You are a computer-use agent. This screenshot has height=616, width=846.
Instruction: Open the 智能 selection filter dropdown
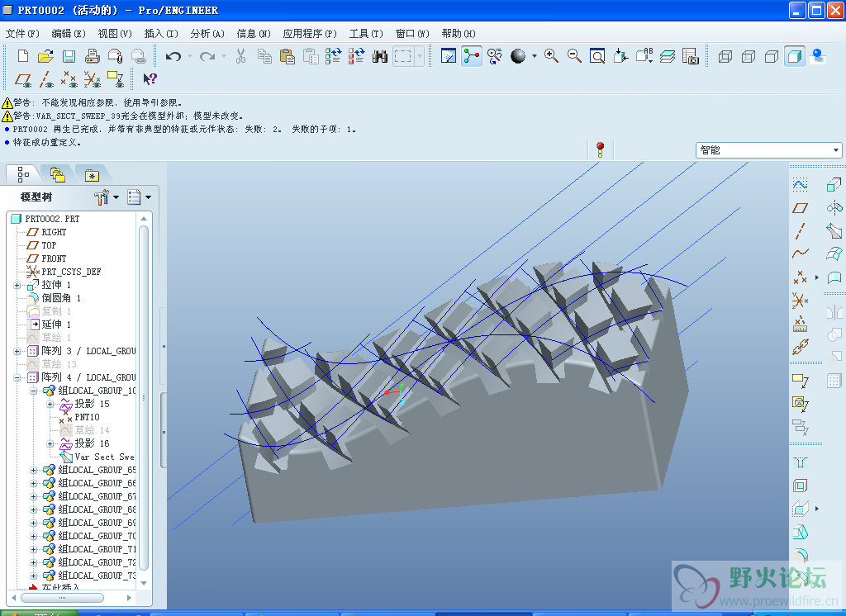tap(769, 150)
